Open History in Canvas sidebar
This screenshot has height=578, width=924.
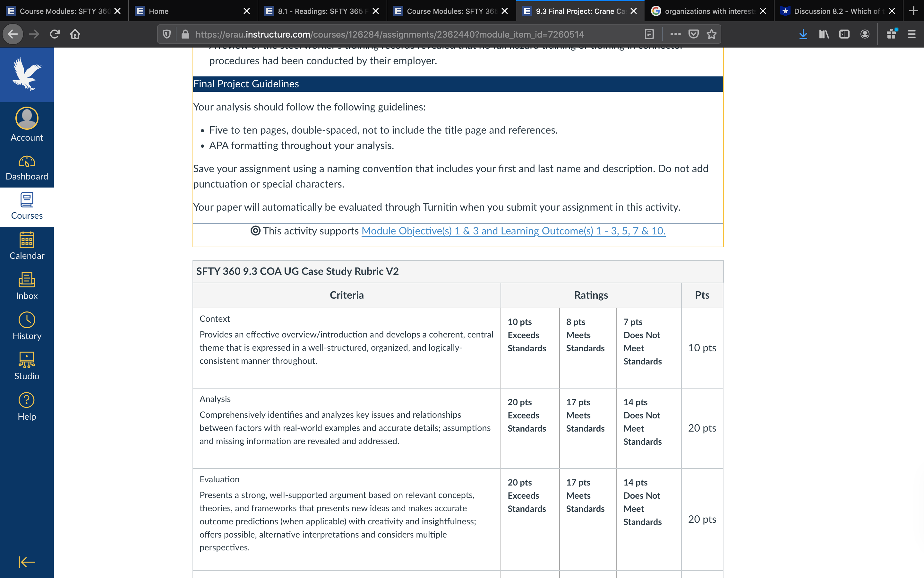[27, 327]
